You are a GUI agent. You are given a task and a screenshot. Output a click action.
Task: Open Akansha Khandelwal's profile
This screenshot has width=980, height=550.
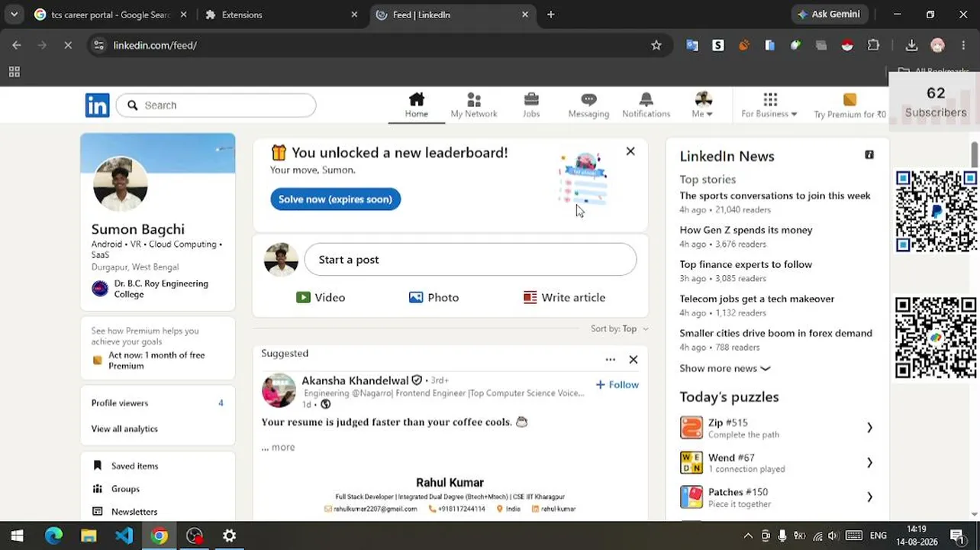[355, 380]
